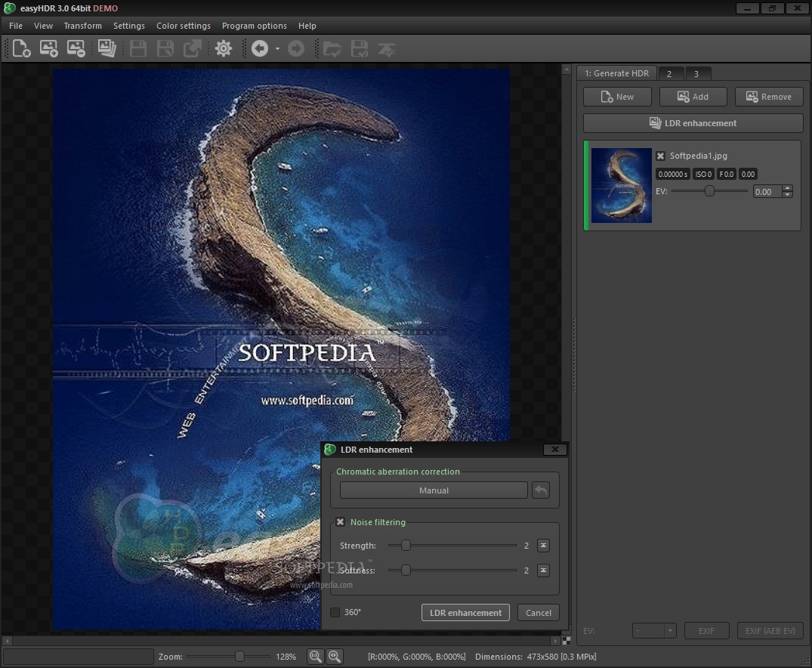Click the Save As floppy-with-pencil icon

tap(165, 48)
